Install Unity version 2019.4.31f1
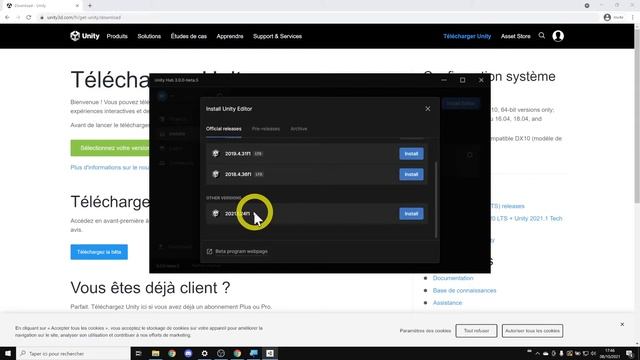 (411, 154)
